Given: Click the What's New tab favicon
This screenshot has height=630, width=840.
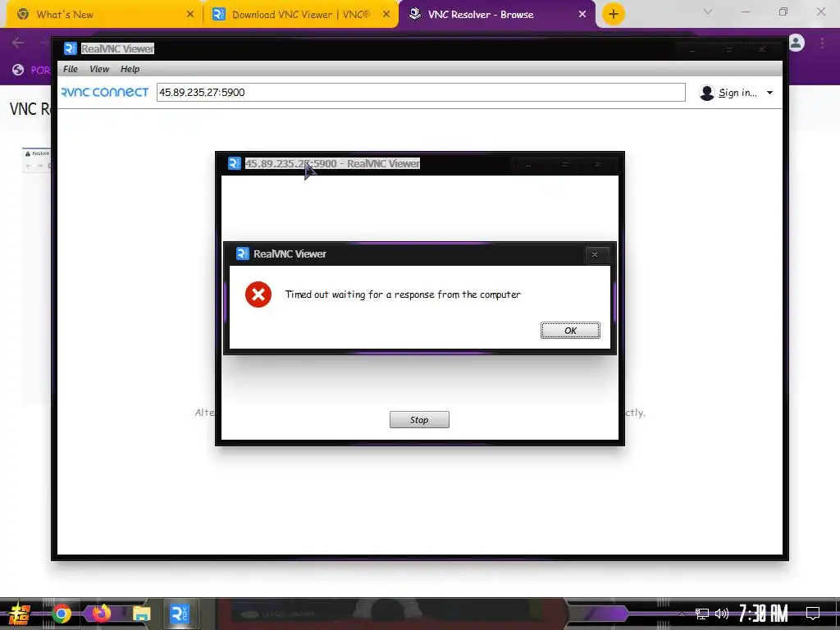Looking at the screenshot, I should click(22, 14).
